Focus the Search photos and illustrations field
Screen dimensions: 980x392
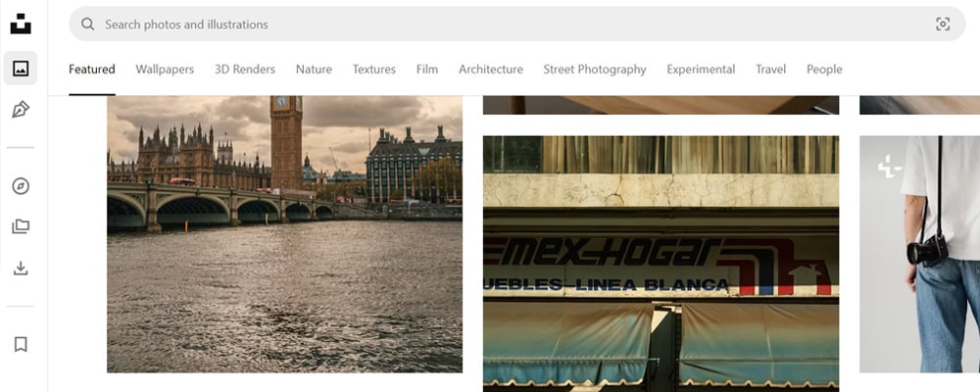[516, 24]
